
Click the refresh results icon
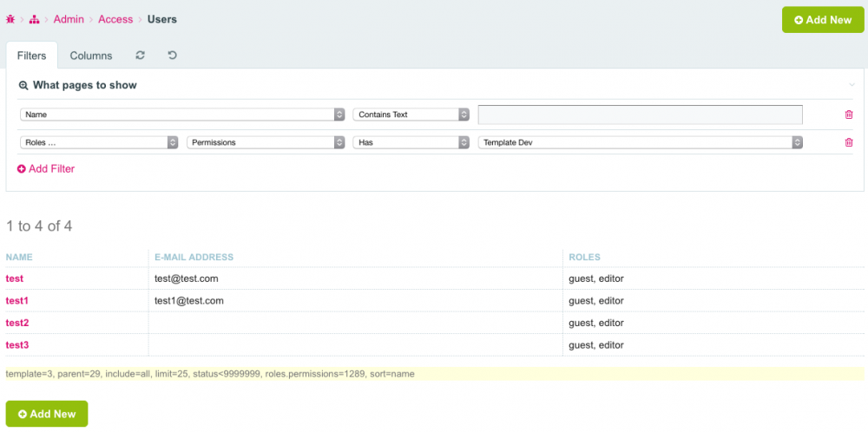(x=141, y=56)
